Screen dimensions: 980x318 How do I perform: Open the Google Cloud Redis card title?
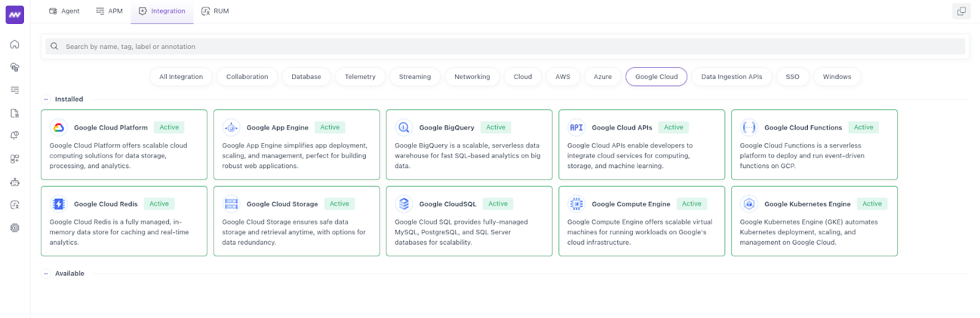click(x=106, y=204)
